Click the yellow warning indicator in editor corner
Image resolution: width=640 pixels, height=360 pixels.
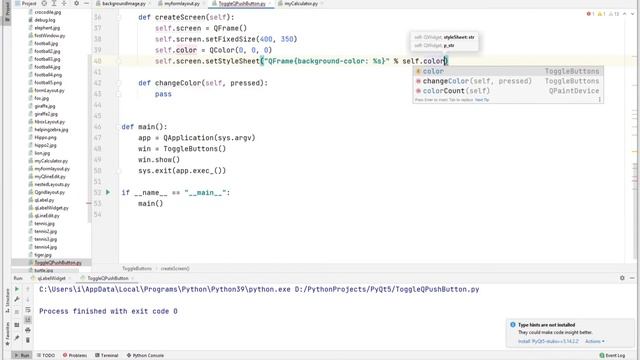click(601, 14)
